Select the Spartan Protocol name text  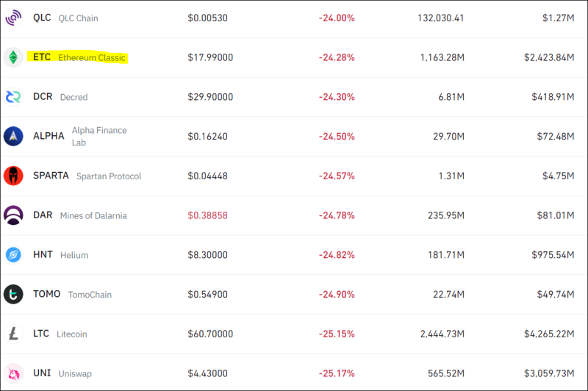click(x=109, y=176)
